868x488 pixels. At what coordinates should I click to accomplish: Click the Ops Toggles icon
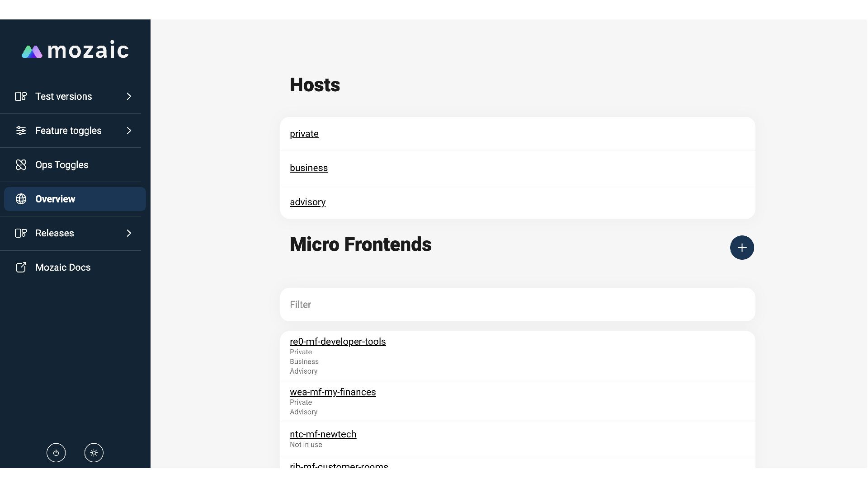[x=21, y=165]
